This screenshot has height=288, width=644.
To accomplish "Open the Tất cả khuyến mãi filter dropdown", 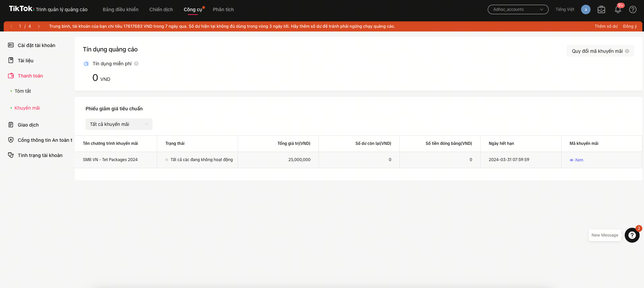I will tap(119, 124).
